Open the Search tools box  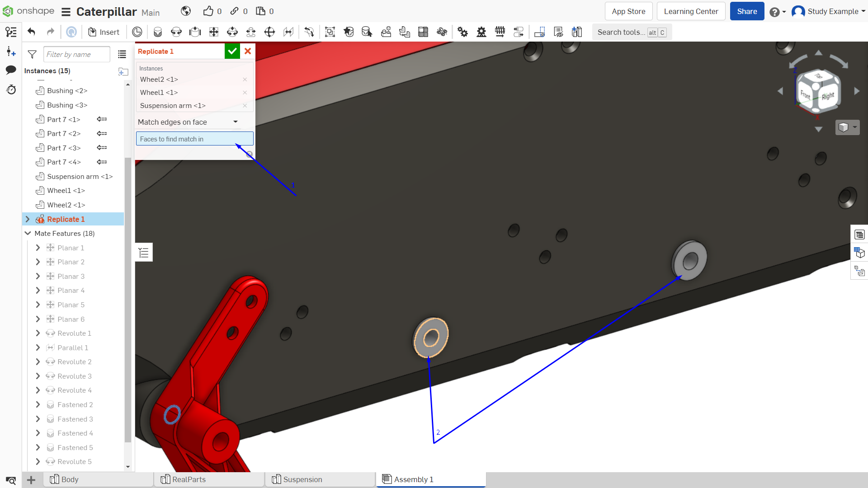click(632, 32)
